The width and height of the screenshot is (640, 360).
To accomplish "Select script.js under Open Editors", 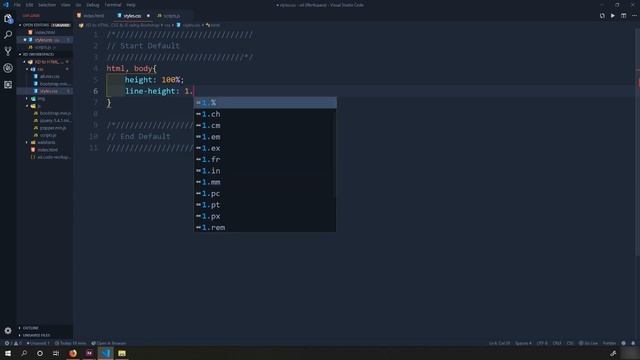I will (43, 47).
